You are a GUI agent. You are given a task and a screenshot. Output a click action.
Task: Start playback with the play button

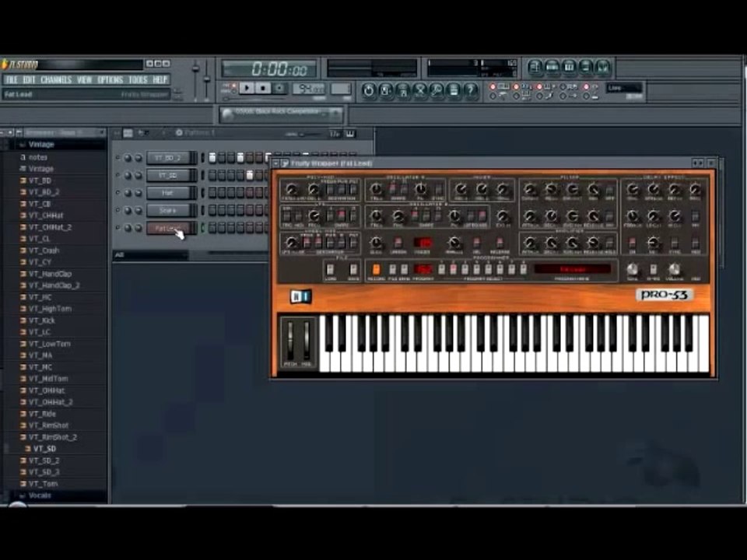pyautogui.click(x=247, y=88)
